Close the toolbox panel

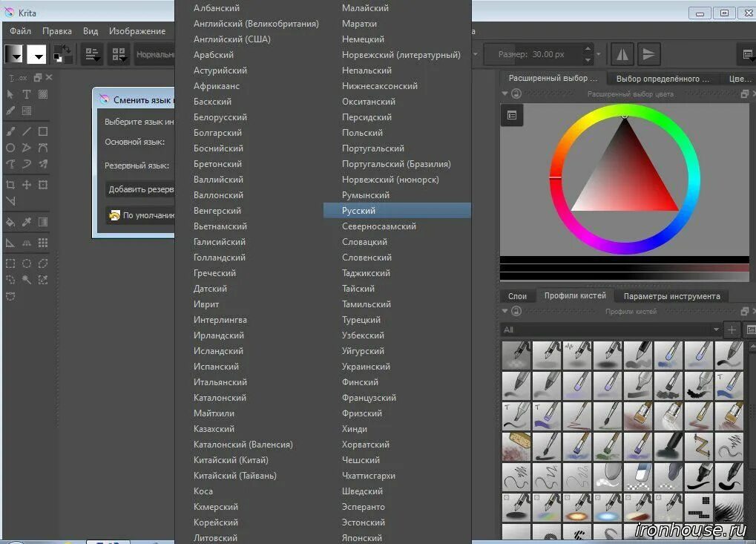pos(49,77)
